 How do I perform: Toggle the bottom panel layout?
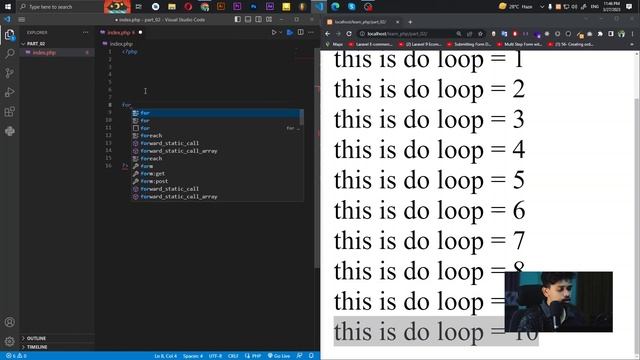point(248,20)
